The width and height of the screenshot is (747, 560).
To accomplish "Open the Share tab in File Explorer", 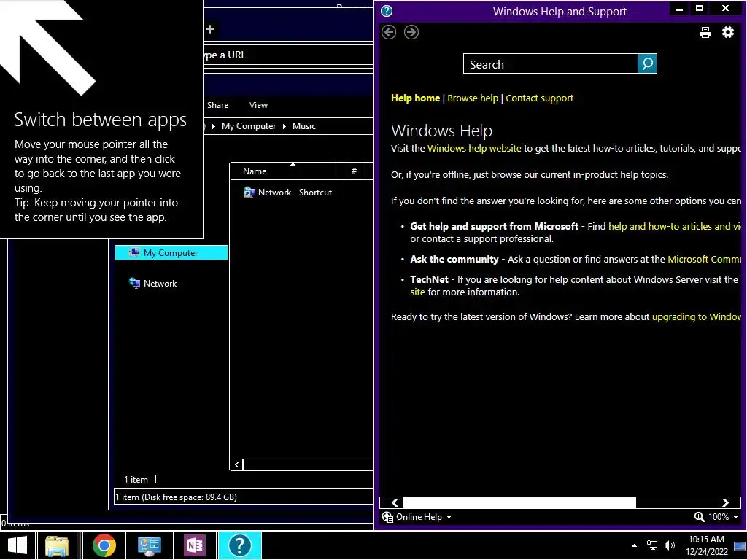I will (x=217, y=105).
